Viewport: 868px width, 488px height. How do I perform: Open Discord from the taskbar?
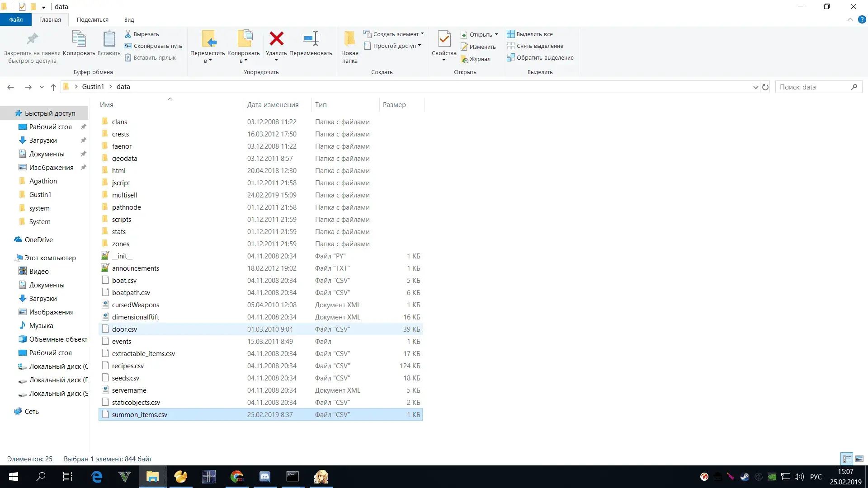pos(264,477)
